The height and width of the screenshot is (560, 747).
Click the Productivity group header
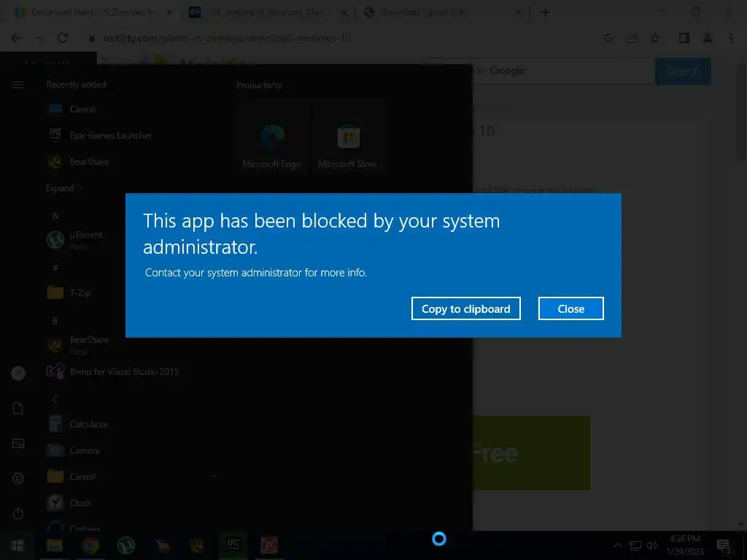coord(259,85)
